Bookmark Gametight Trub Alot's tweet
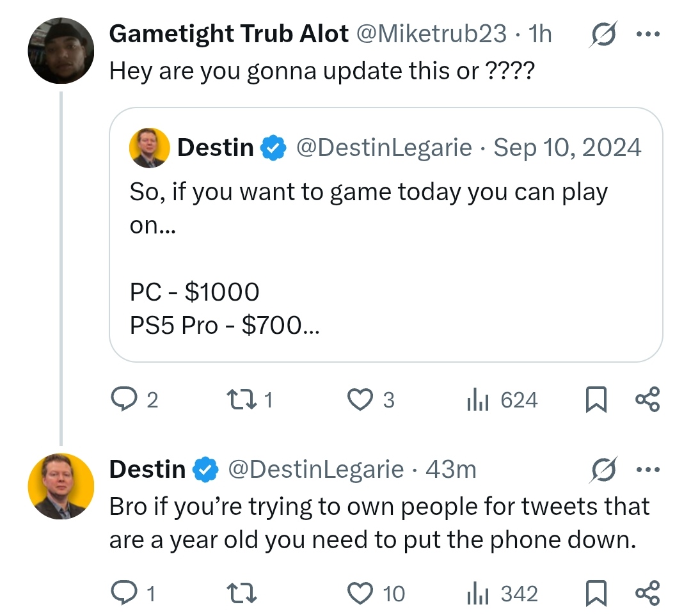Image resolution: width=691 pixels, height=616 pixels. (596, 399)
